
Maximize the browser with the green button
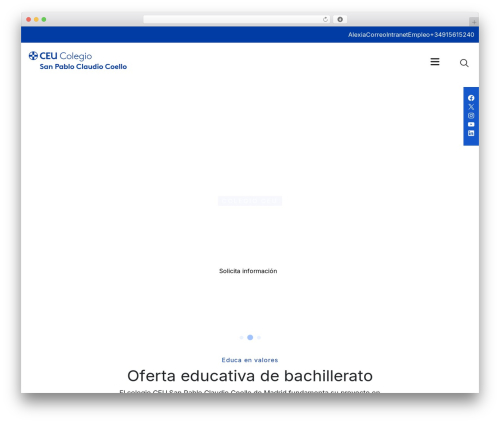click(x=44, y=19)
